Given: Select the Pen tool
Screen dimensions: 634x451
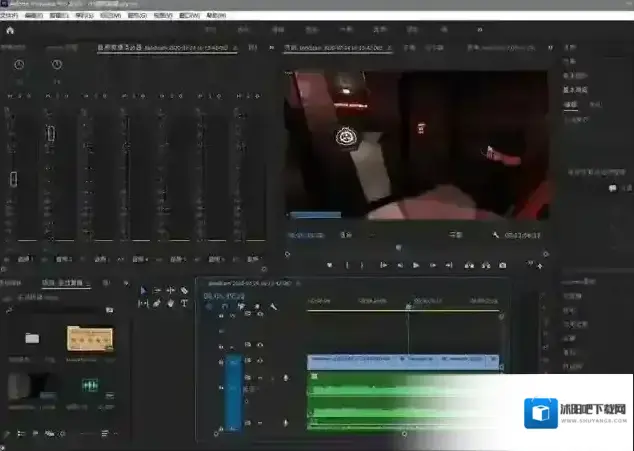Looking at the screenshot, I should (157, 303).
